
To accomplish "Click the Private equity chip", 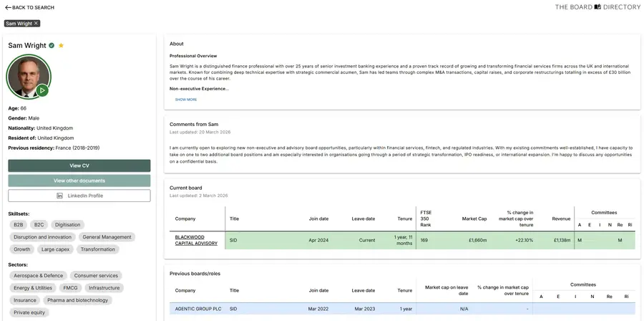I will (29, 313).
